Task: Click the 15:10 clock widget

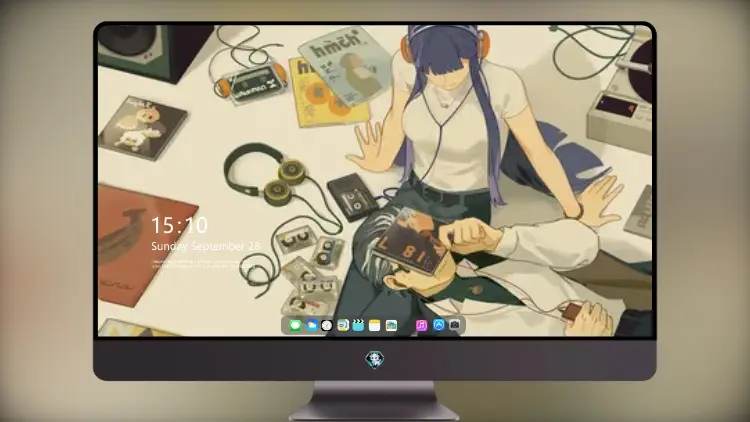Action: (179, 225)
